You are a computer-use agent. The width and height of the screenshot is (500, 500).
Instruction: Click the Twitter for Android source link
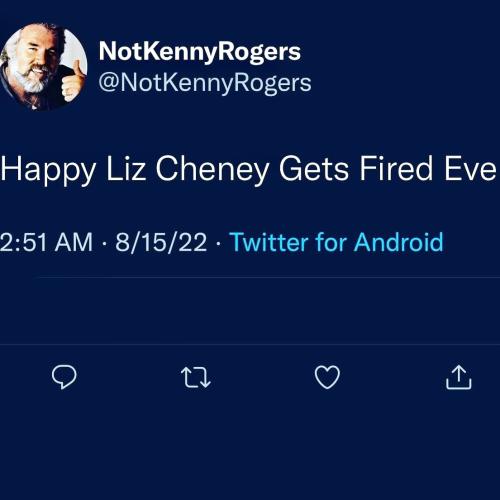coord(336,242)
